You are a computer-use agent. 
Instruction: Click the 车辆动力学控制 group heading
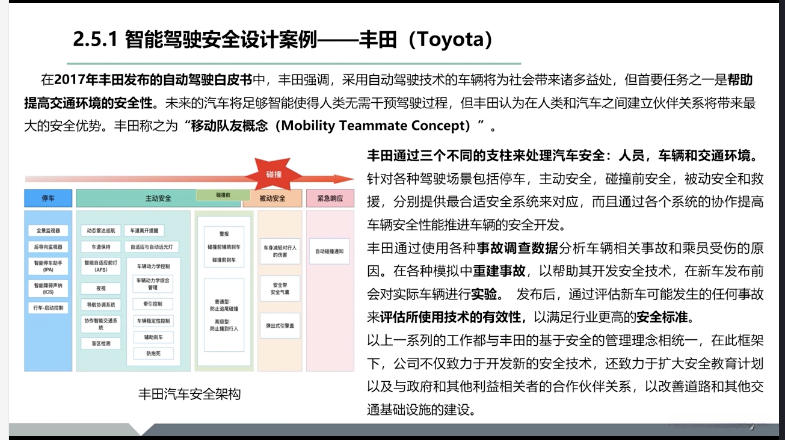click(153, 266)
